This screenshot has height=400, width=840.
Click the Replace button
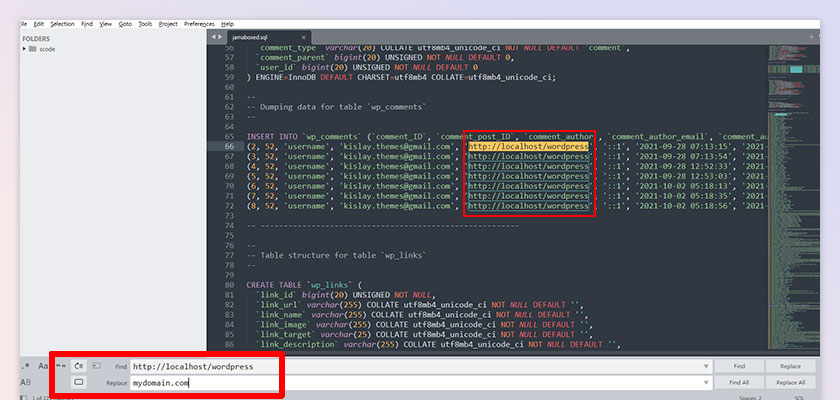(x=790, y=366)
